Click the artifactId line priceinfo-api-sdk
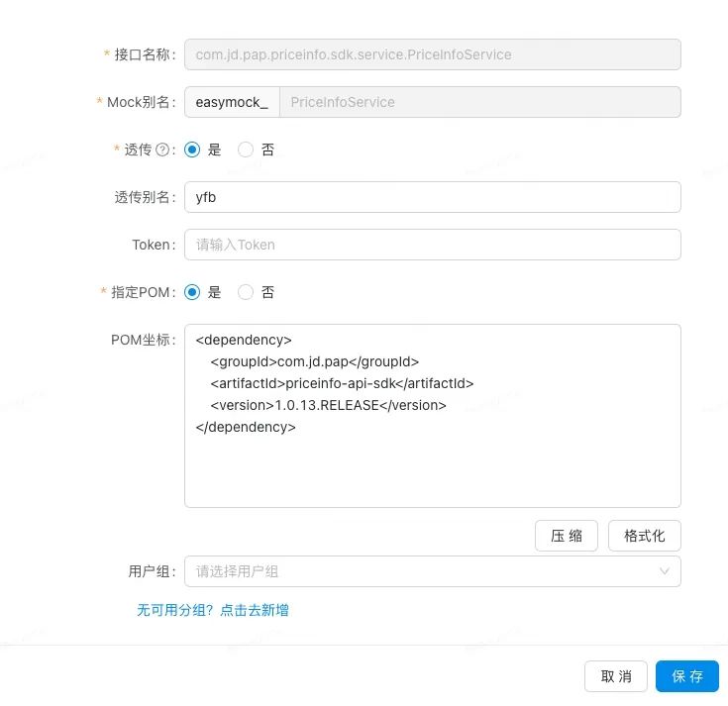Screen dimensions: 728x706 [x=342, y=383]
